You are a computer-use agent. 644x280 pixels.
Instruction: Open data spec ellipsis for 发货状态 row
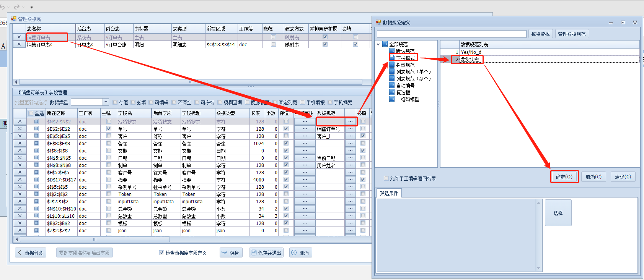351,121
